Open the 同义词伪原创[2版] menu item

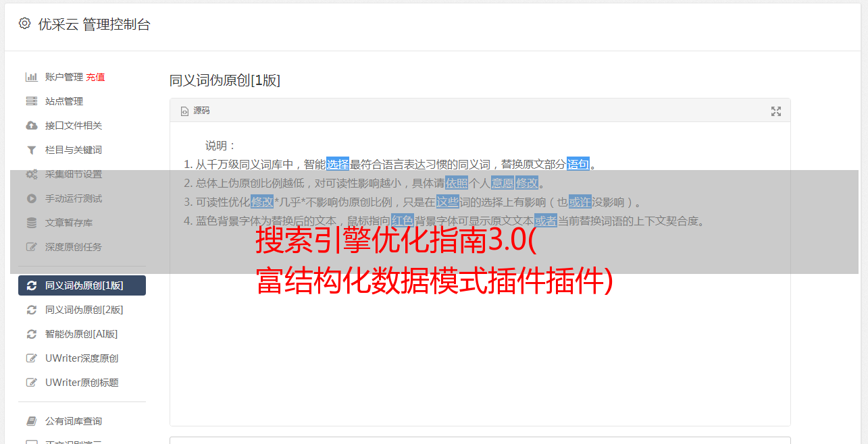coord(82,310)
